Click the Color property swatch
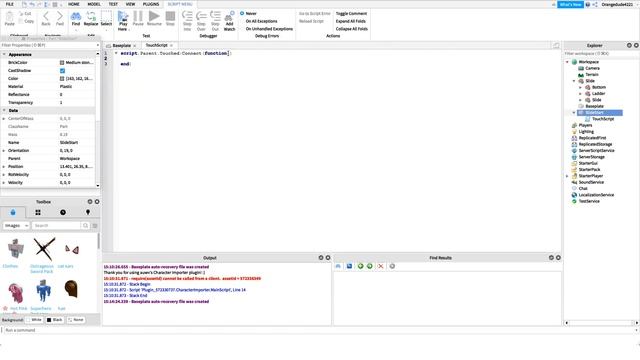Viewport: 640px width, 360px height. click(x=62, y=78)
